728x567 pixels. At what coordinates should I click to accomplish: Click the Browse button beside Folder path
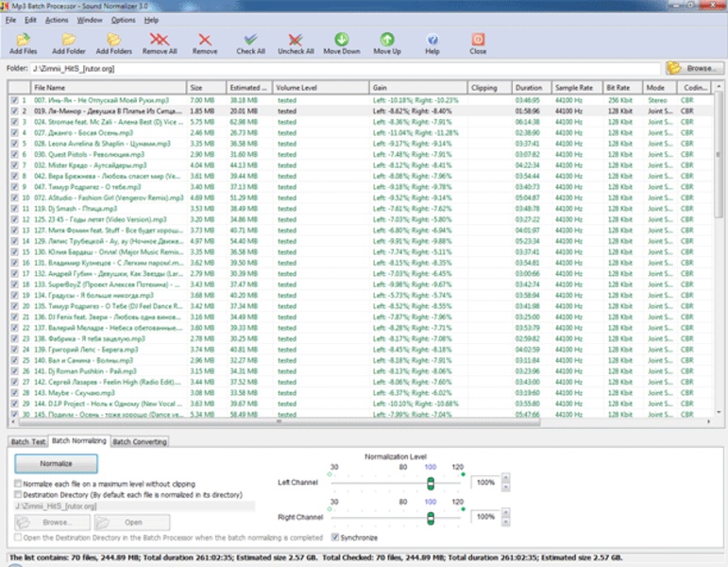pos(694,68)
